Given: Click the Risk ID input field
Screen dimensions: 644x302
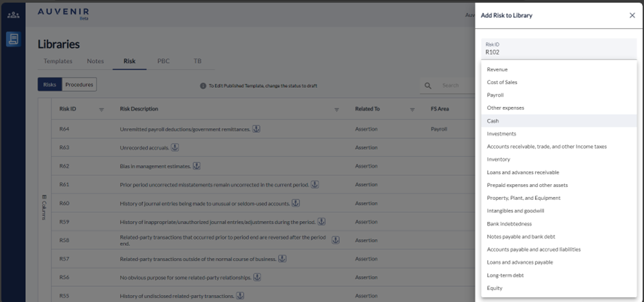Looking at the screenshot, I should pos(558,51).
